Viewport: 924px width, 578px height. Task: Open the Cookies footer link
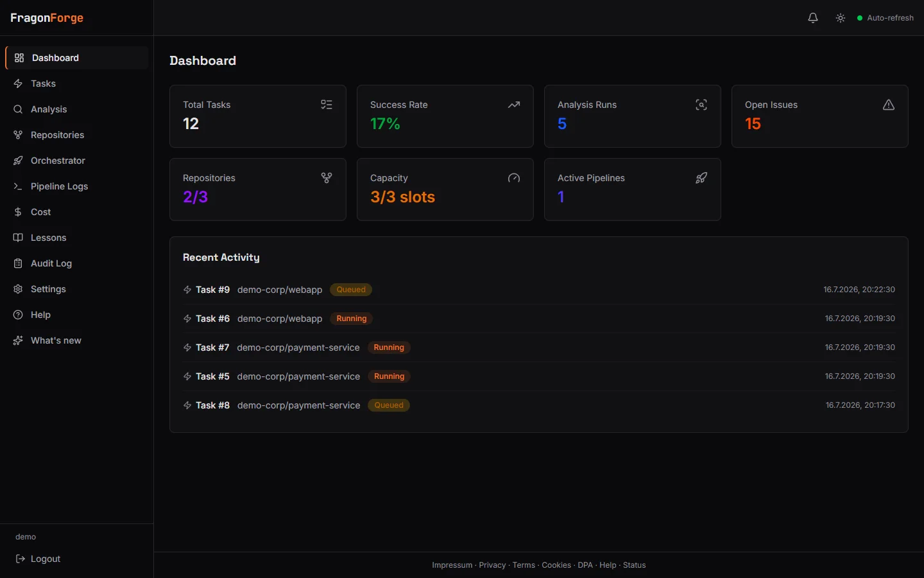pyautogui.click(x=556, y=565)
